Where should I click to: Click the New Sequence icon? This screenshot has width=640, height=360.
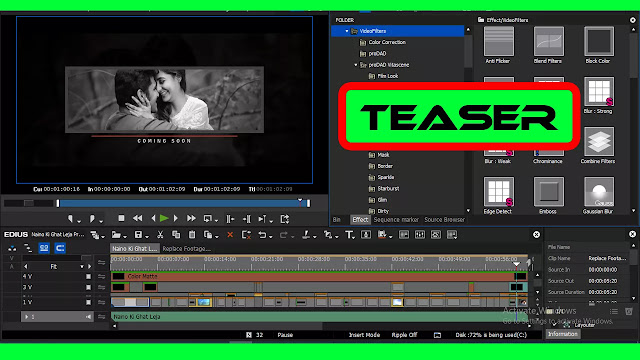95,235
